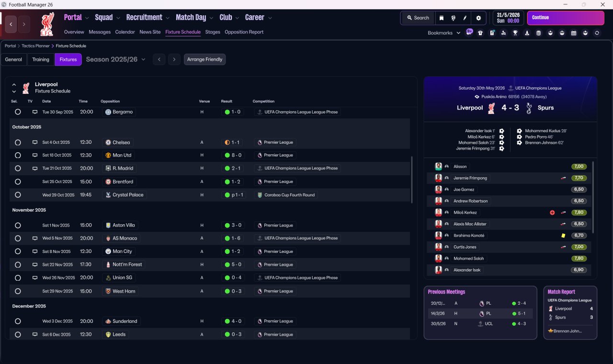Click the trophy icon in bookmarks bar
The image size is (613, 364).
coord(515,33)
